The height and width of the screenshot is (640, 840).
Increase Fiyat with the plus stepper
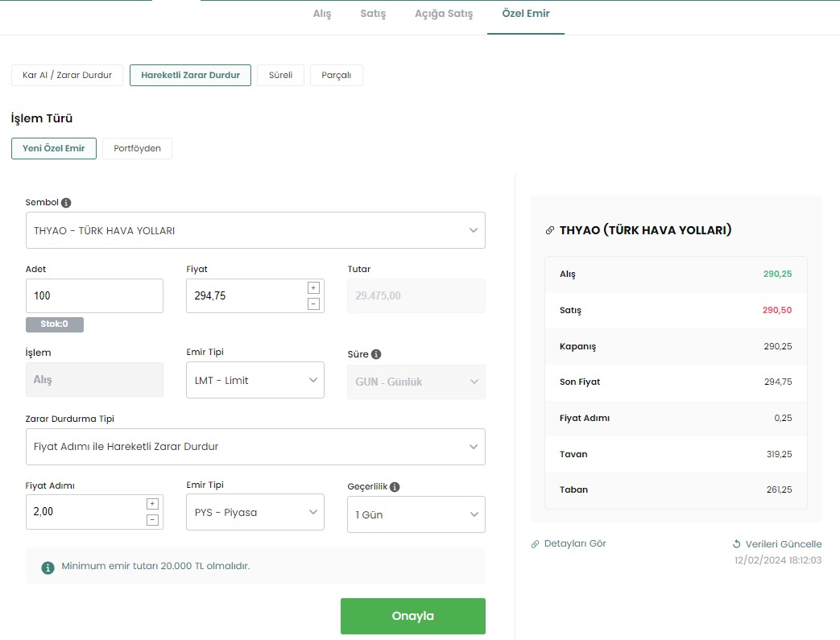313,288
